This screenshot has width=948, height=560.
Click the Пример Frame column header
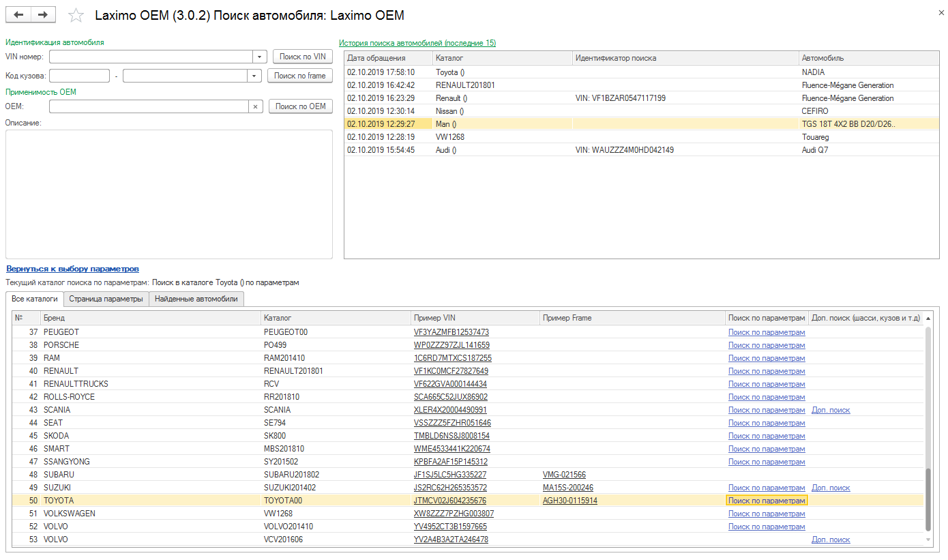coord(632,318)
